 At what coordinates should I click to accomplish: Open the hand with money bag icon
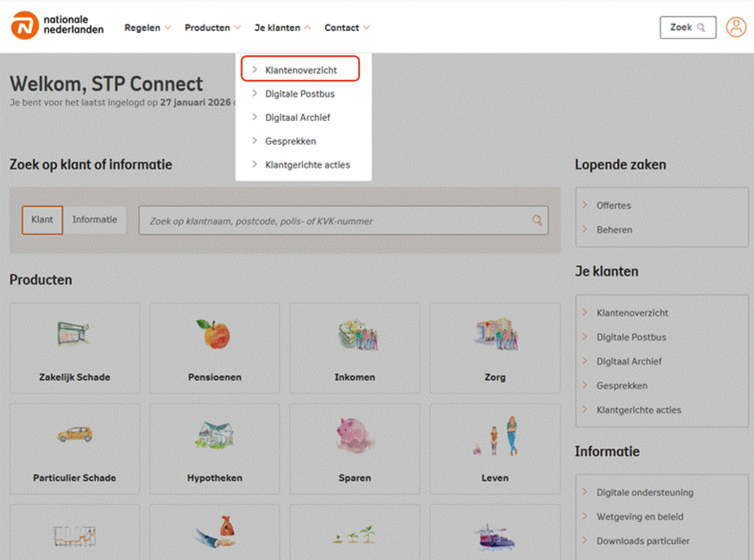tap(216, 532)
